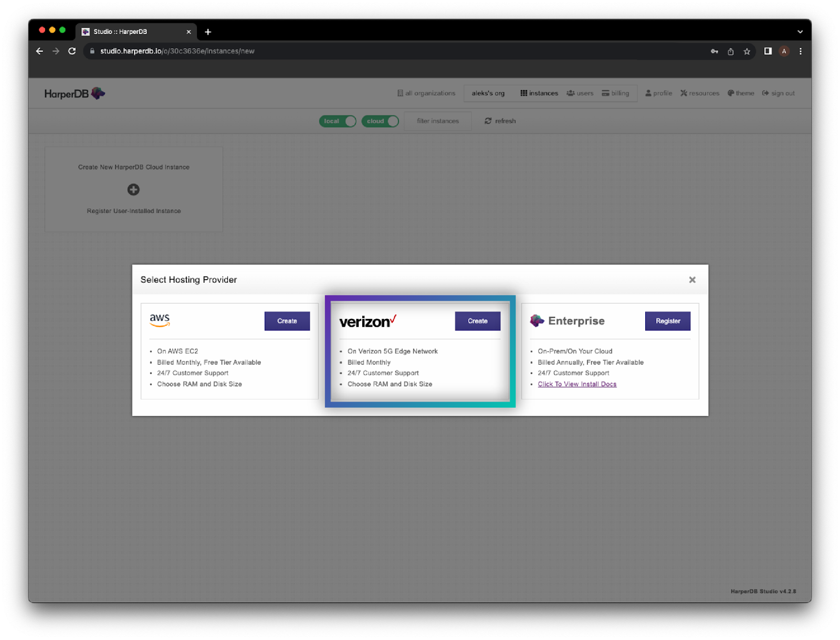Focus the filter instances field
The width and height of the screenshot is (840, 640).
438,121
